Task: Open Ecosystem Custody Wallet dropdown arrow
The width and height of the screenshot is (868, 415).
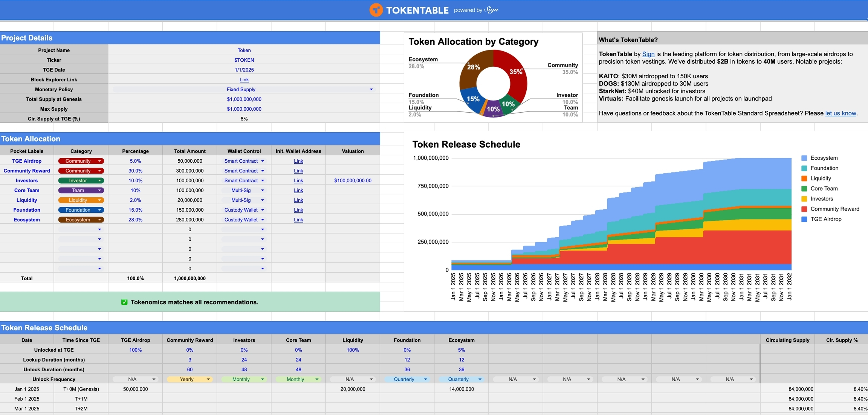Action: coord(263,220)
